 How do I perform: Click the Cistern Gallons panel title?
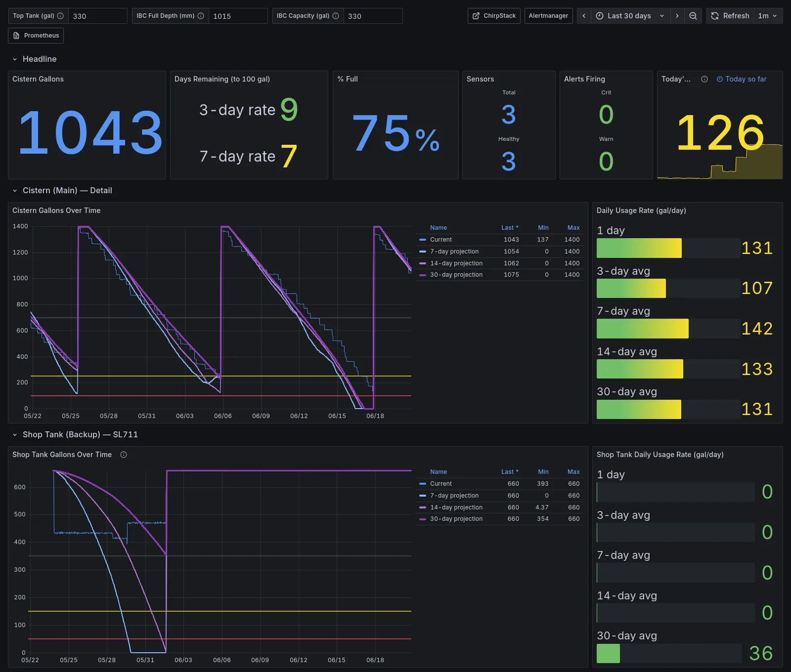coord(38,79)
